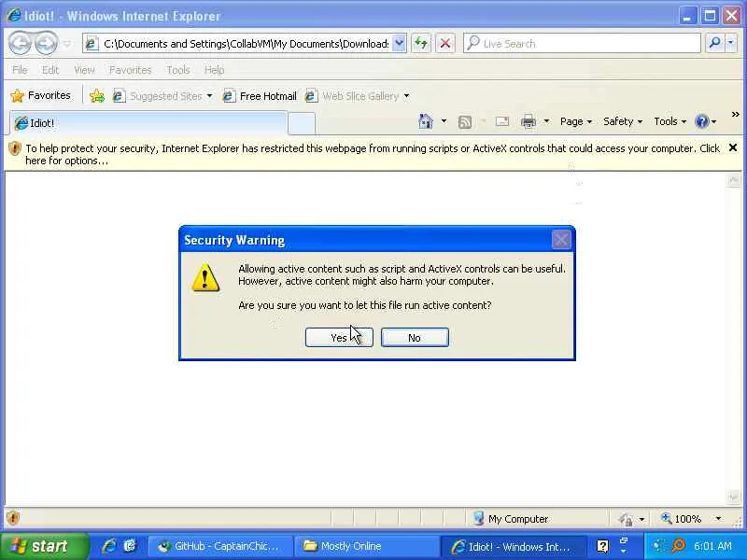Open the search provider dropdown arrow
747x560 pixels.
tap(731, 43)
